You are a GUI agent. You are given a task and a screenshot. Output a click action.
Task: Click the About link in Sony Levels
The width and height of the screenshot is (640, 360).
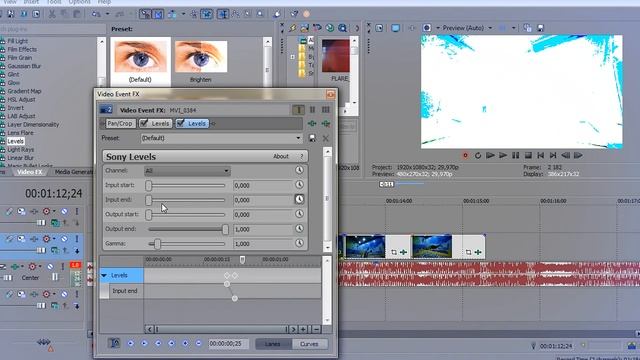coord(281,156)
